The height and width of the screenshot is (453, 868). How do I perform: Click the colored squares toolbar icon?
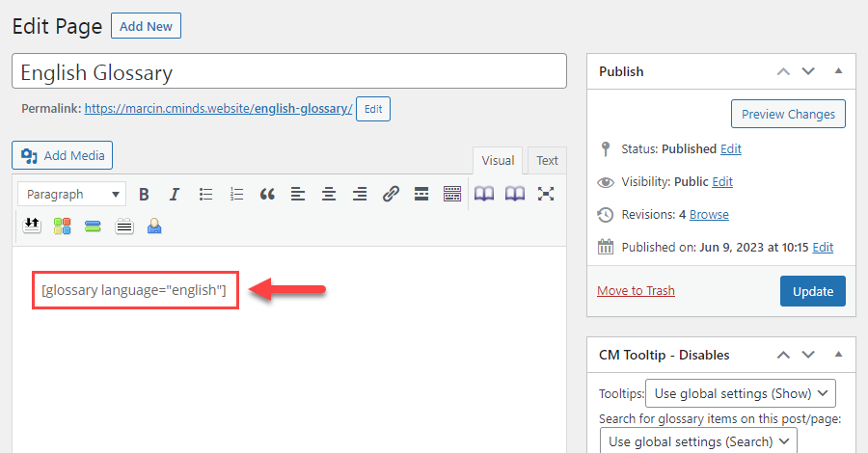(x=62, y=226)
